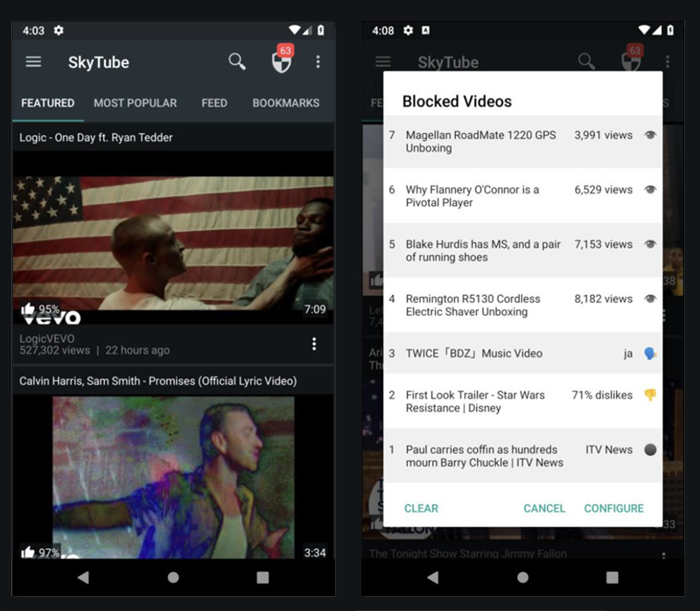Toggle eye icon for Magellan RoadMate video
The width and height of the screenshot is (700, 611).
649,136
